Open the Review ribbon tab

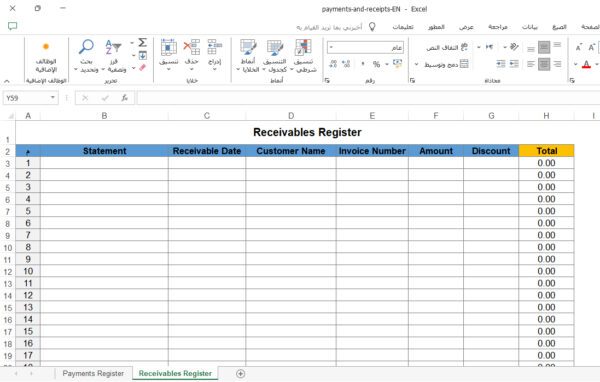498,27
